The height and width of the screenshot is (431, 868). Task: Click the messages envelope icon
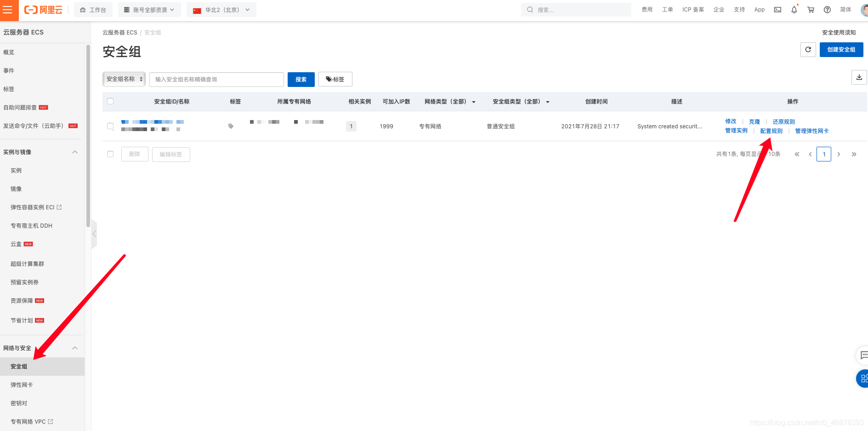(777, 9)
